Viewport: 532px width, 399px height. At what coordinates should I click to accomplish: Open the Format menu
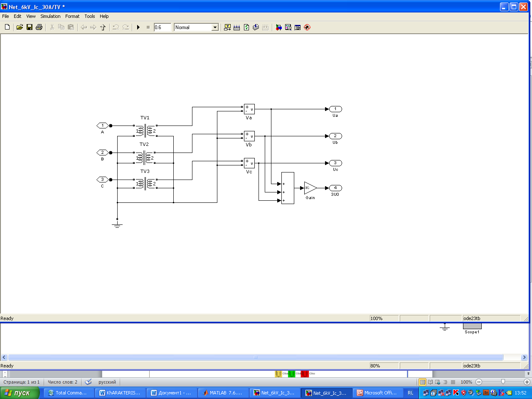click(x=72, y=16)
